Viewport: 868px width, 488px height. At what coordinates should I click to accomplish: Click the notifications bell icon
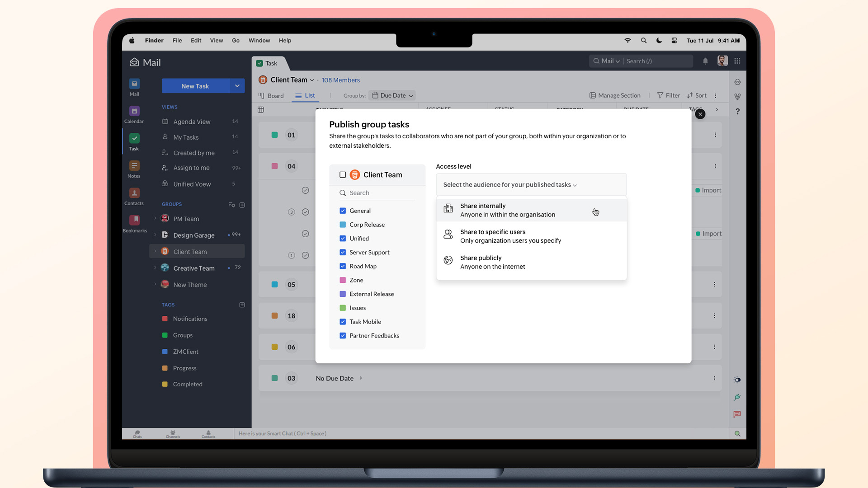[705, 61]
